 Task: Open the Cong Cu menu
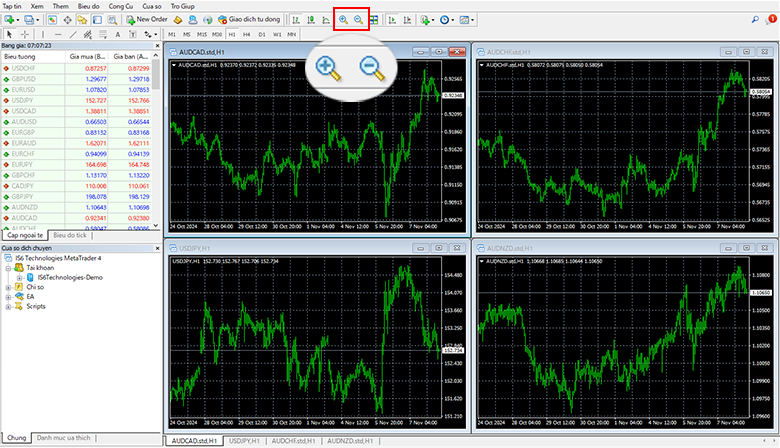(121, 6)
